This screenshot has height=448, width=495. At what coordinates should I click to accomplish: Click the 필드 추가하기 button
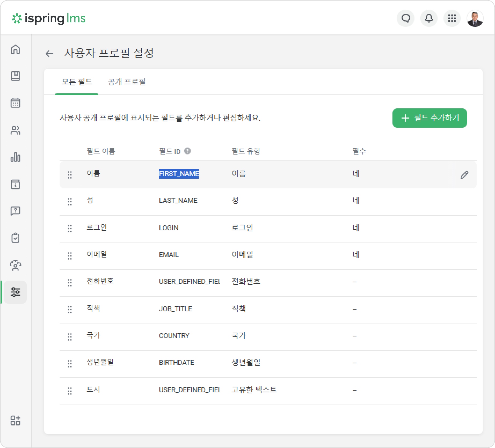(430, 118)
